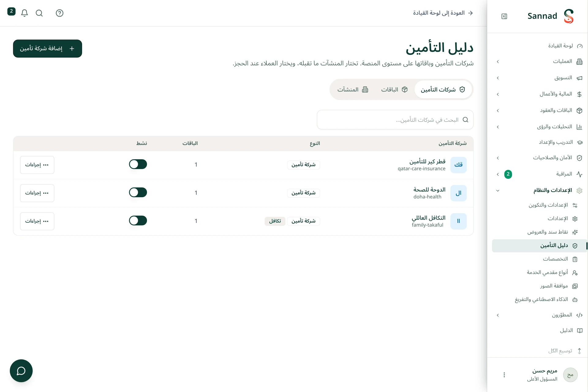Screen dimensions: 588x392
Task: Open الإعدادات والتكوين sidebar item
Action: (539, 205)
